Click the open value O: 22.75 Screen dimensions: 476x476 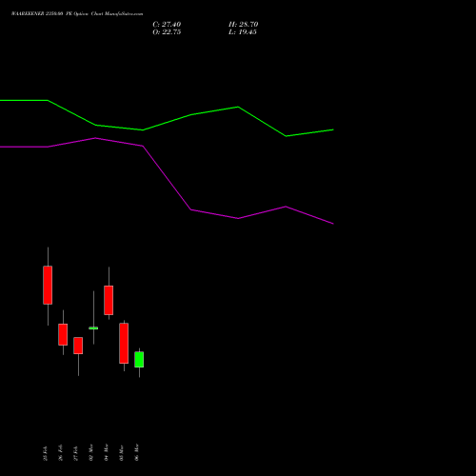point(167,32)
